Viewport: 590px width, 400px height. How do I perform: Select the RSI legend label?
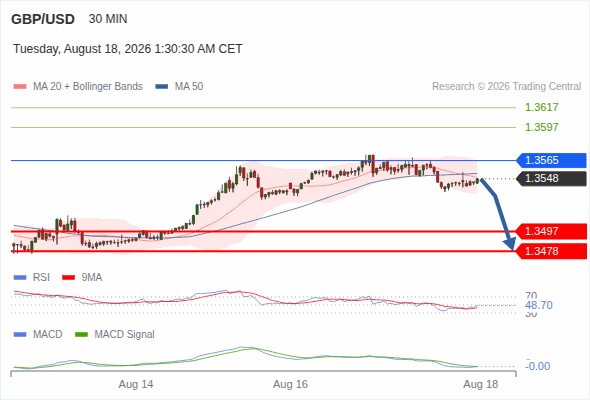point(41,278)
